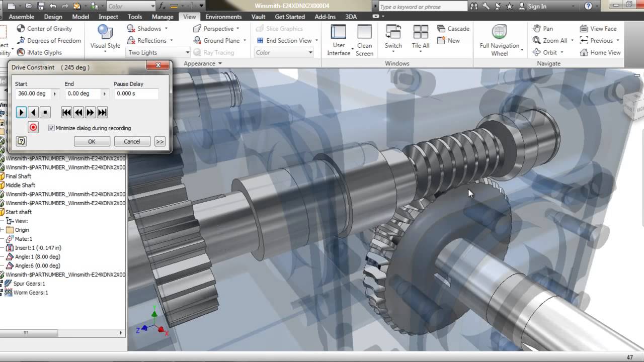644x362 pixels.
Task: Open the Ground Plane dropdown arrow
Action: (245, 41)
